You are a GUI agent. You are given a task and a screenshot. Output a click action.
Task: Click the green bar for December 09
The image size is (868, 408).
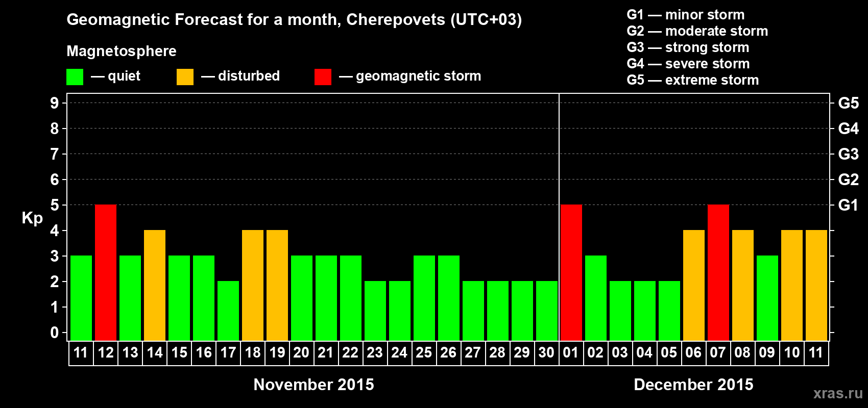click(x=767, y=298)
